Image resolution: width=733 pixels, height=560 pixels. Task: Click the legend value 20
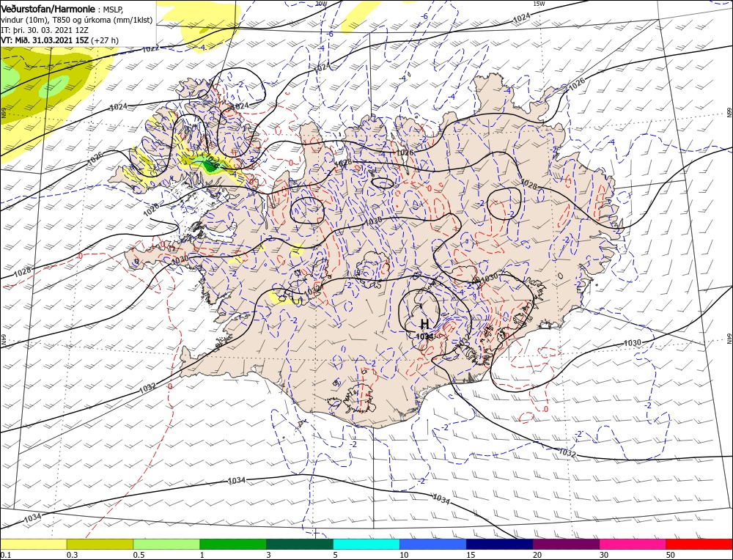(537, 555)
